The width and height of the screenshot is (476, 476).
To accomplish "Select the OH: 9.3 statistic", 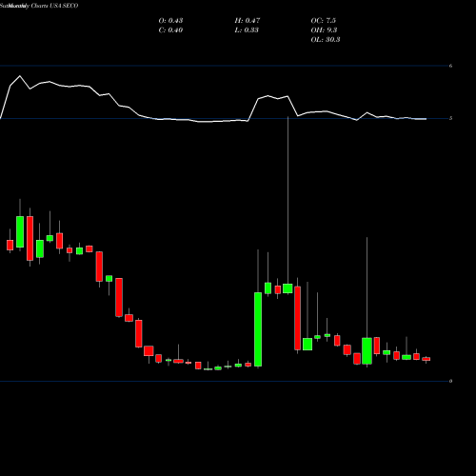I will coord(324,30).
